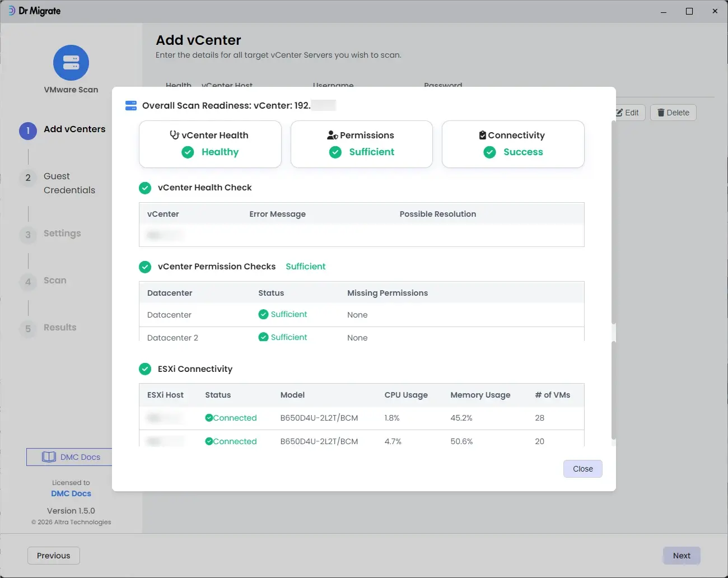Viewport: 728px width, 578px height.
Task: Click the Healthy green checkmark icon
Action: 188,152
